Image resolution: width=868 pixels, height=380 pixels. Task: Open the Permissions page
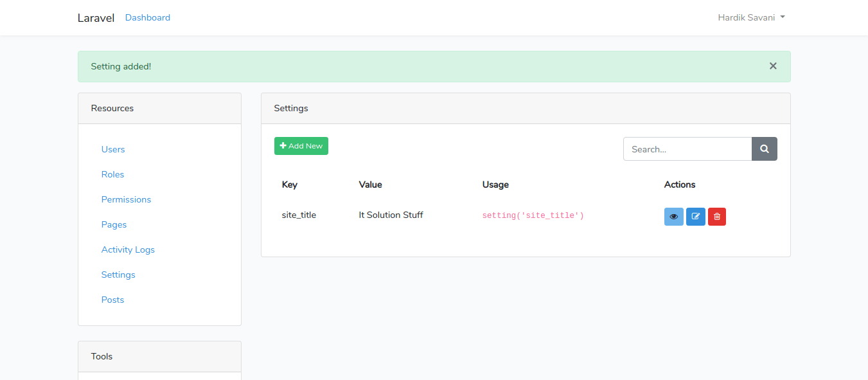pos(126,199)
